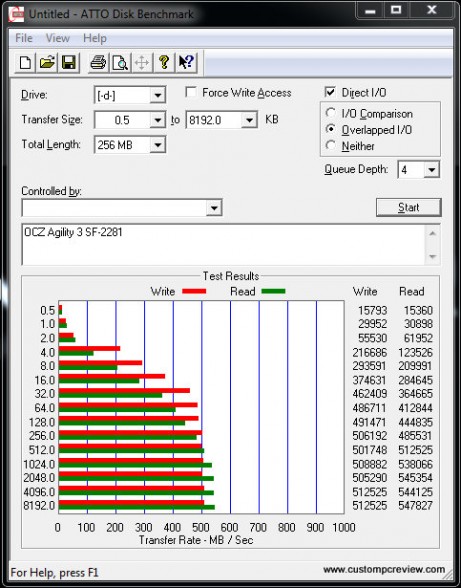This screenshot has width=461, height=588.
Task: Activate the context help arrow icon
Action: (x=186, y=62)
